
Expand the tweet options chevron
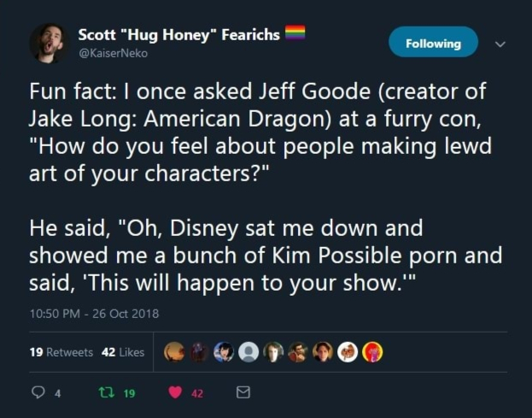500,44
